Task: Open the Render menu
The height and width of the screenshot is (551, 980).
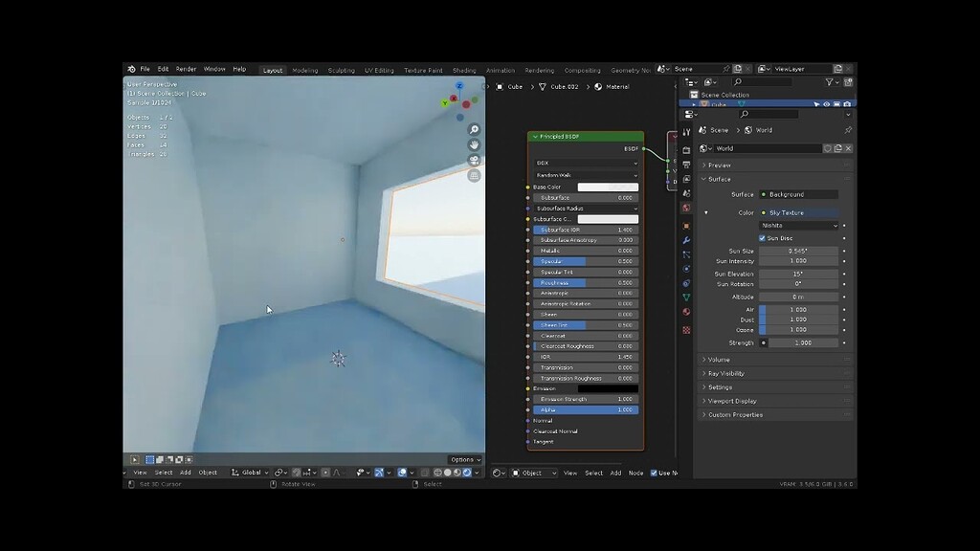Action: (x=186, y=70)
